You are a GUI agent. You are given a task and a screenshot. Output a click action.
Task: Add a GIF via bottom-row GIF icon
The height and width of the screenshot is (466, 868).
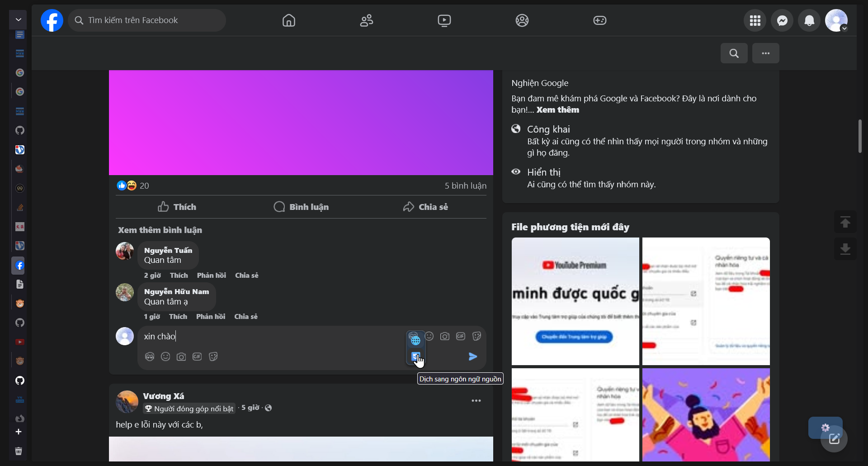point(197,357)
